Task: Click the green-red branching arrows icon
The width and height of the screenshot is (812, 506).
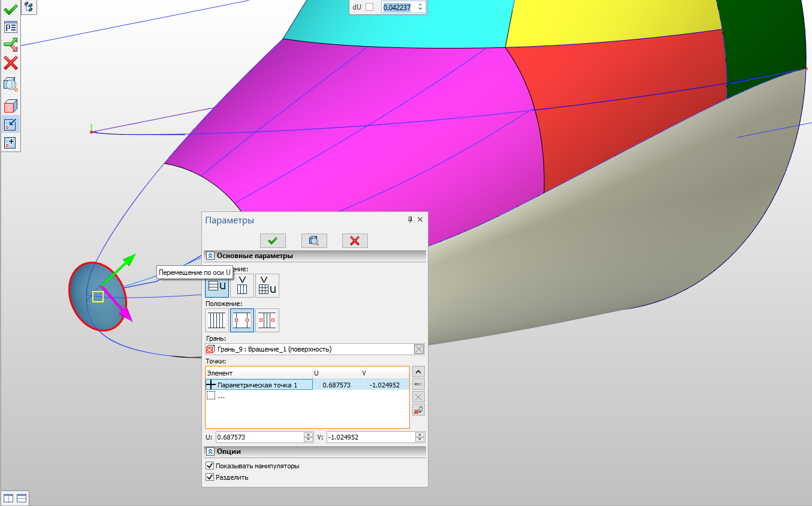Action: 11,45
